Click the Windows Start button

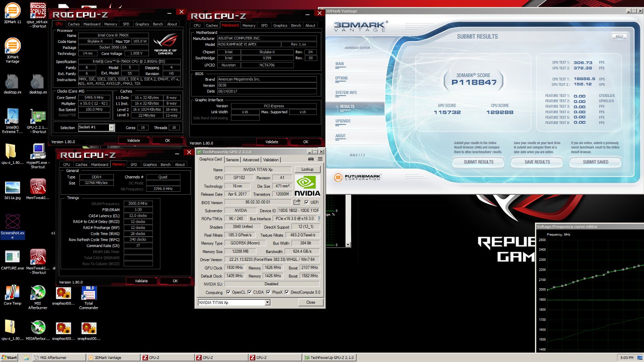tap(9, 357)
